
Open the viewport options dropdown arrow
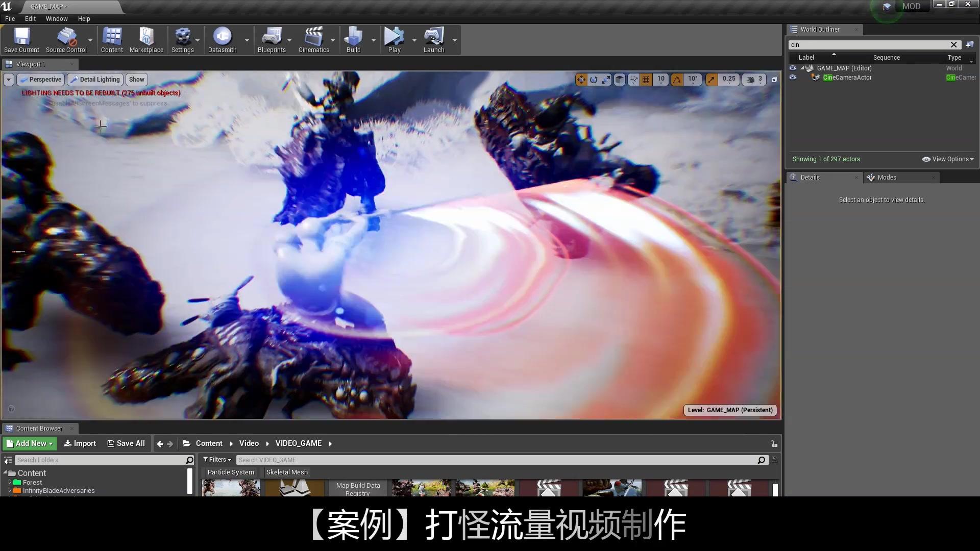tap(8, 80)
